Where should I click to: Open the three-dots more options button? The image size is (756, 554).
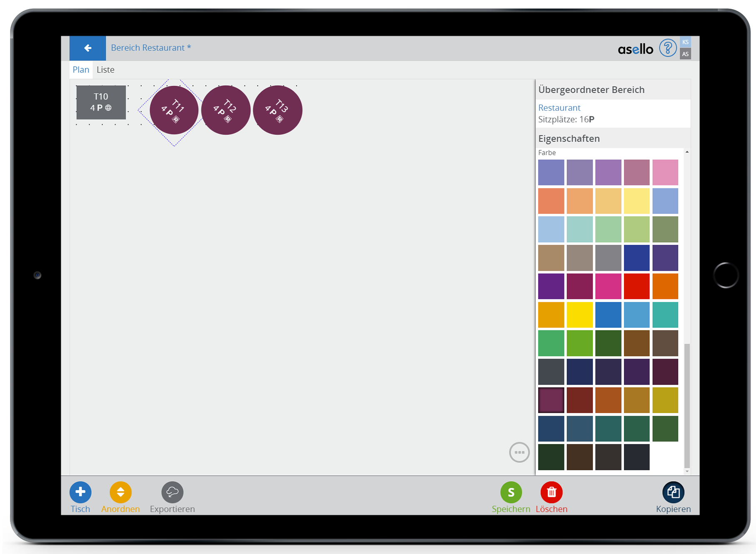click(519, 452)
